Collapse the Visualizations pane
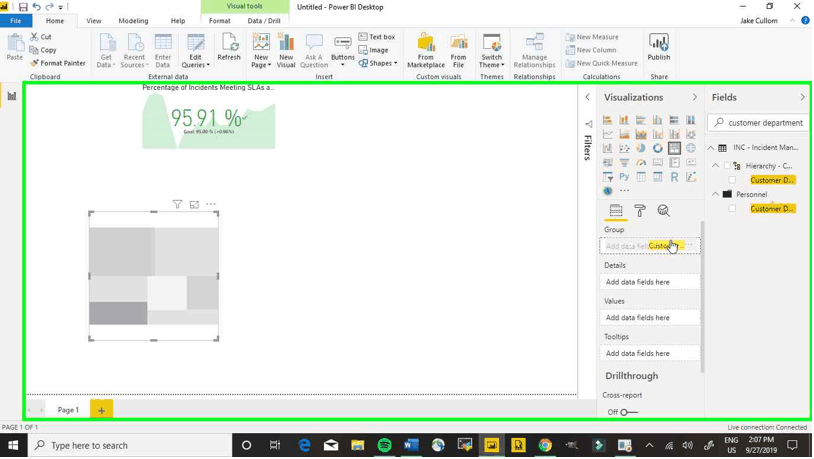 [695, 98]
